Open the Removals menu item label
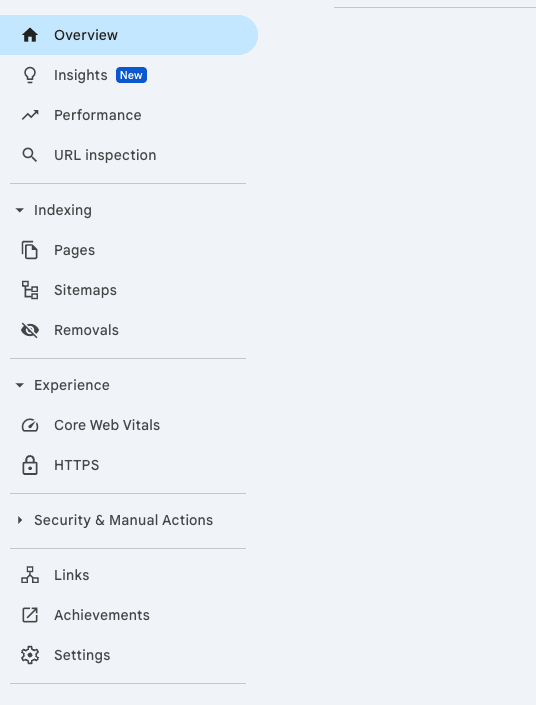 (x=86, y=330)
